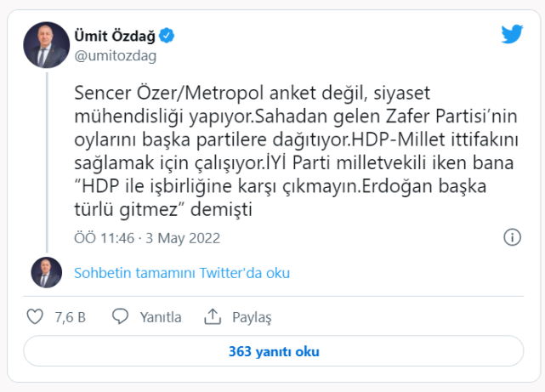Click the "363 yanıtı oku" button
This screenshot has height=392, width=545.
click(x=274, y=351)
